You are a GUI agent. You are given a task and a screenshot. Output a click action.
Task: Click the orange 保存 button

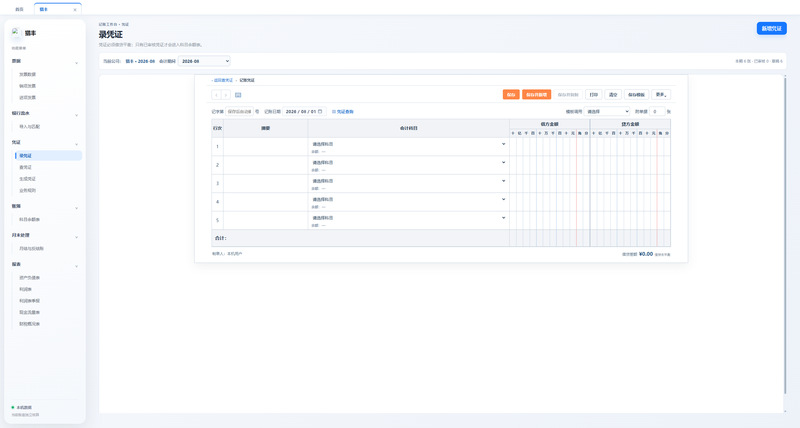(511, 95)
